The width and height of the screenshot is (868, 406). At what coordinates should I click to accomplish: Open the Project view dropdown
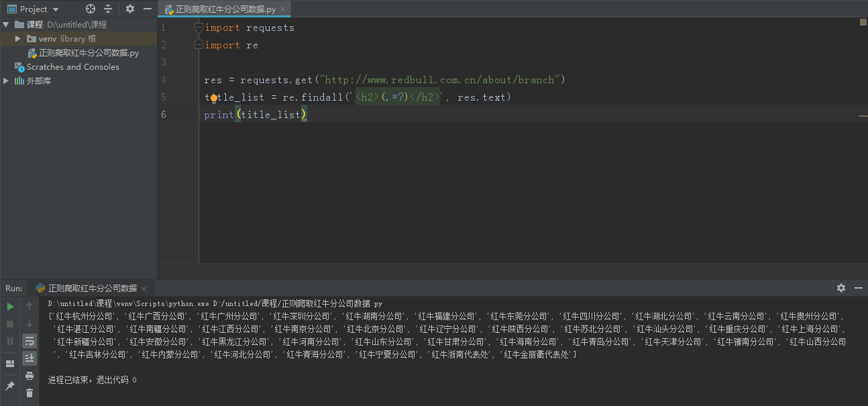(x=55, y=9)
